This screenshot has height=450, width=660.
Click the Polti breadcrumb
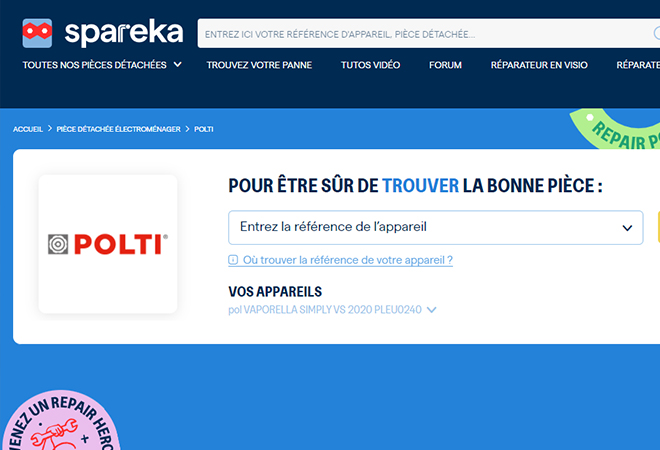coord(204,129)
